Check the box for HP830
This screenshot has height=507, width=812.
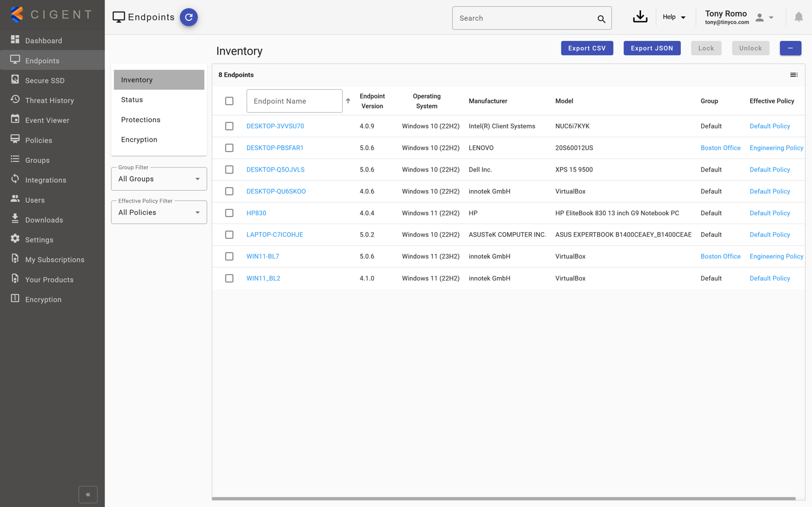[229, 213]
